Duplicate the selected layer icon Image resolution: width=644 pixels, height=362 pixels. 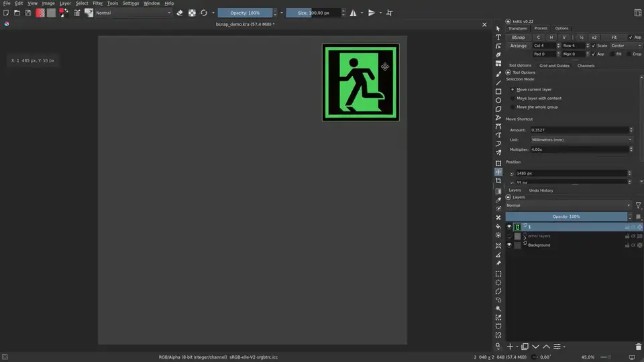525,347
